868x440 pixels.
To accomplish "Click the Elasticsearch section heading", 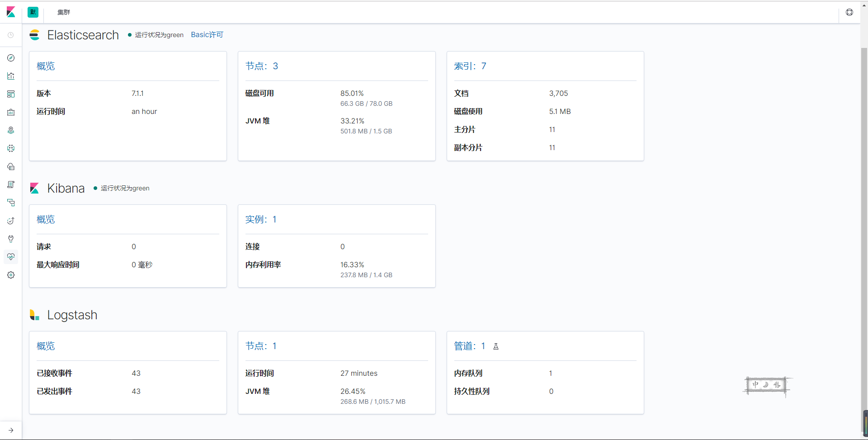I will pos(83,35).
